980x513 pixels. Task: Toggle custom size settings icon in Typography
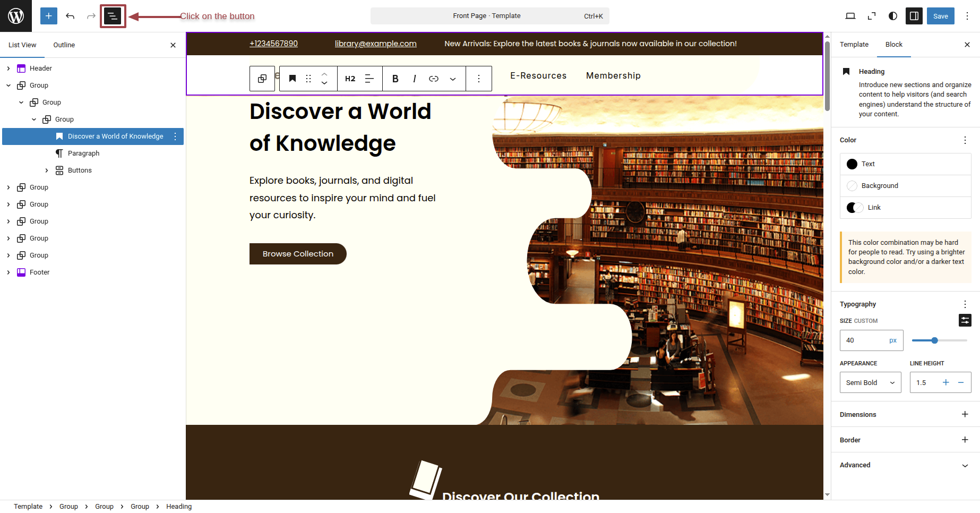(x=965, y=320)
